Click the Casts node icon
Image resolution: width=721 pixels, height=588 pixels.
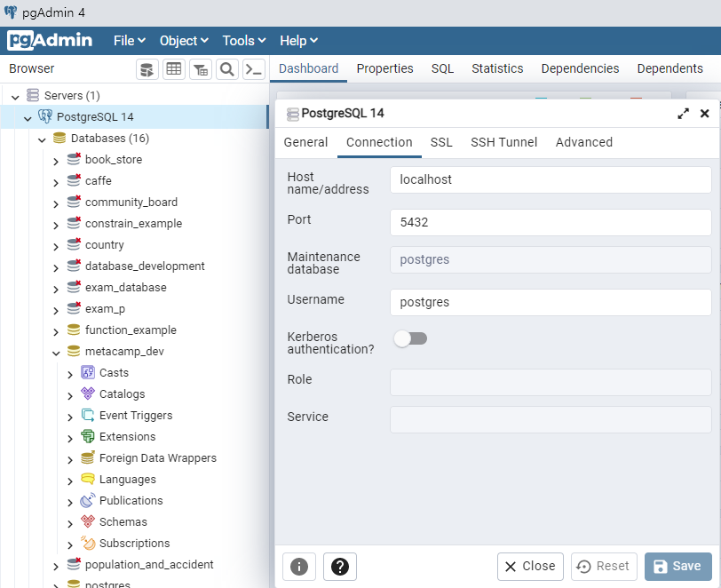coord(88,372)
